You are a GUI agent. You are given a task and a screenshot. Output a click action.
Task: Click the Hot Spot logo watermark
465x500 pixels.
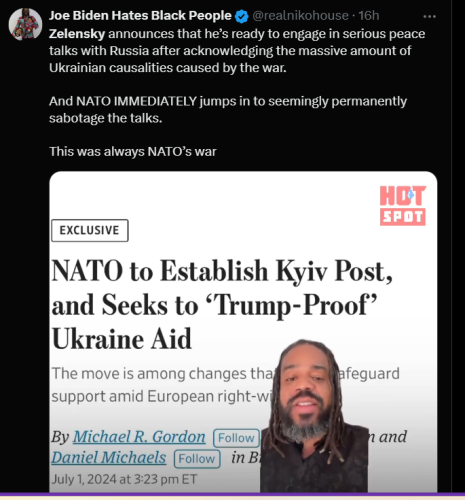(x=403, y=205)
